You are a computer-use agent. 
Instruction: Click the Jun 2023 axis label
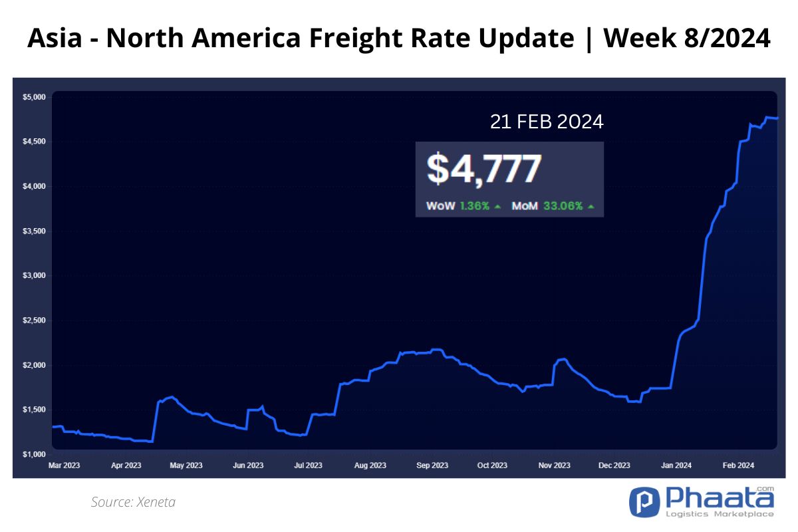(247, 465)
